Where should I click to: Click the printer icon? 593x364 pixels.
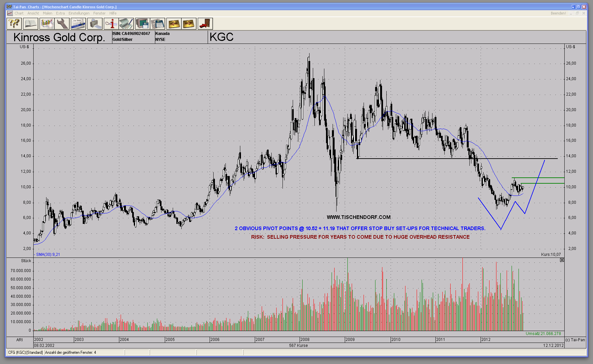[95, 24]
